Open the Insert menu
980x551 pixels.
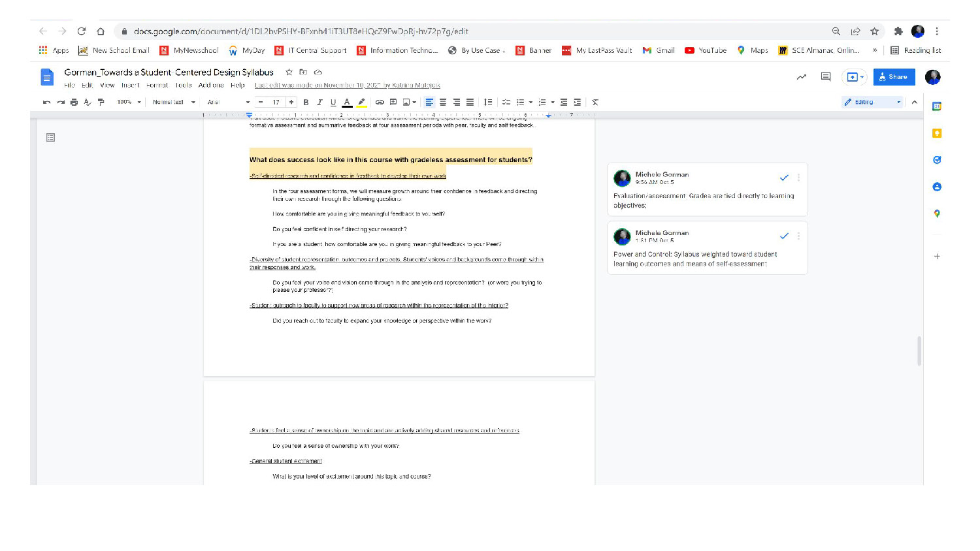[x=130, y=86]
